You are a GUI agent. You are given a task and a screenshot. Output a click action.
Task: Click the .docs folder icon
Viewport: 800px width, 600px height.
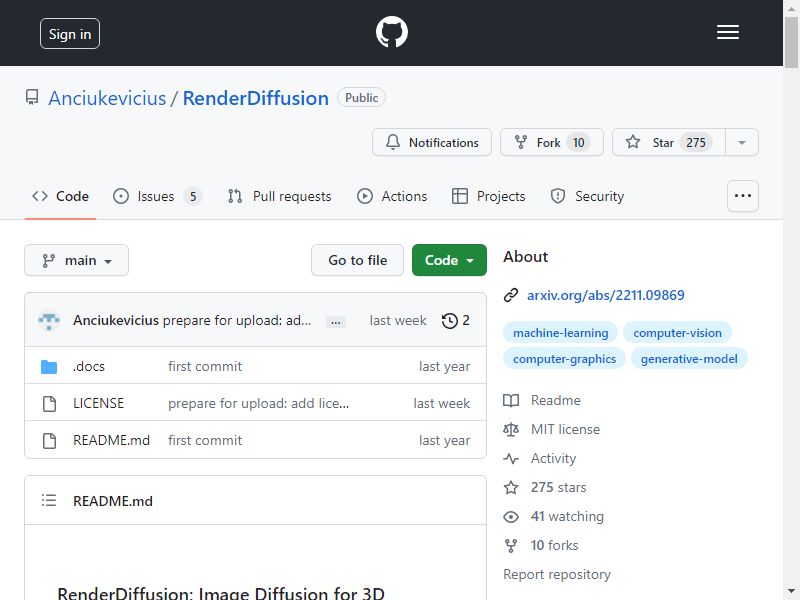[x=49, y=367]
